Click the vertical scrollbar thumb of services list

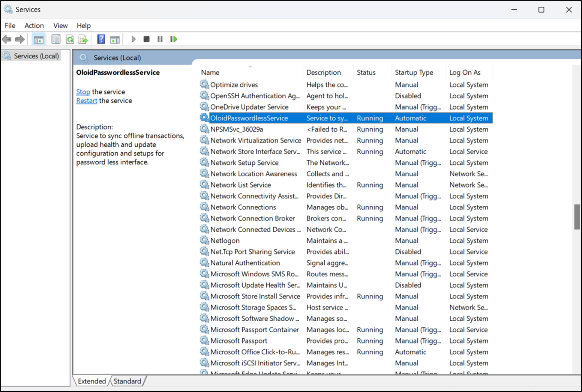pyautogui.click(x=577, y=217)
